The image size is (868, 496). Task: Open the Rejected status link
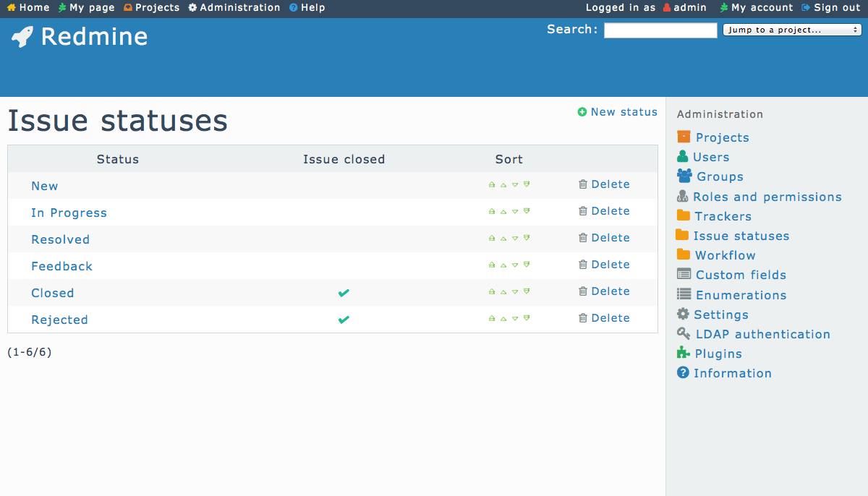tap(59, 320)
